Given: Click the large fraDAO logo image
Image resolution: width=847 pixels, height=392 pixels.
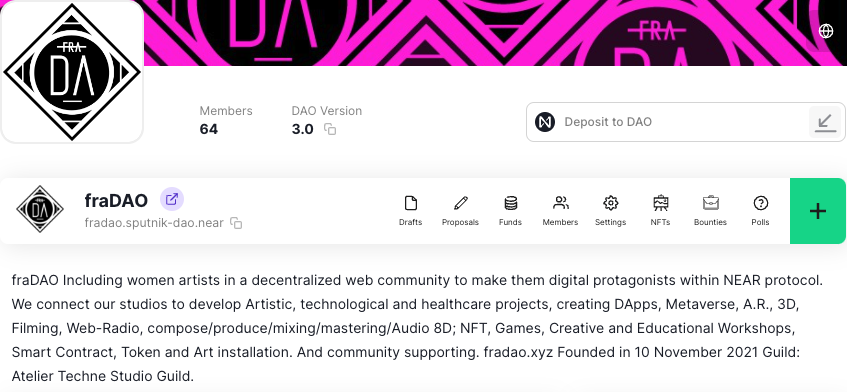Looking at the screenshot, I should pos(72,71).
